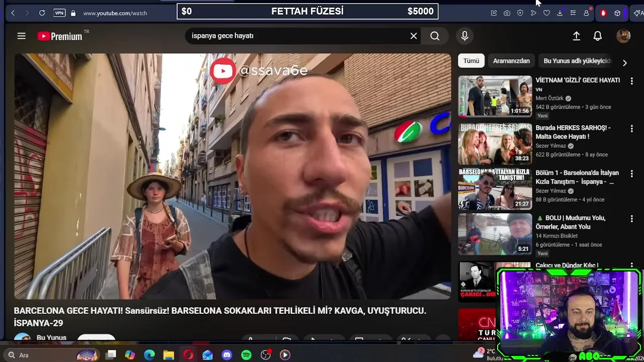Toggle the Opera VPN badge
644x362 pixels.
59,13
